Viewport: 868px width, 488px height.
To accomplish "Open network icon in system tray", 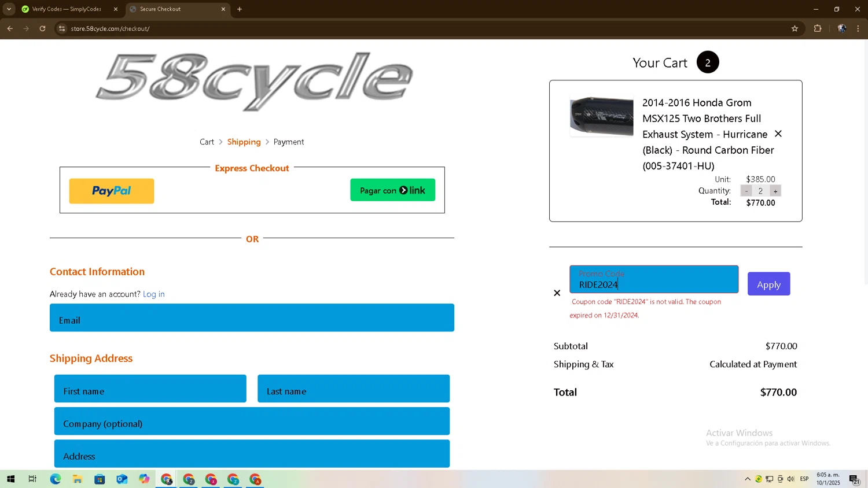I will (x=769, y=479).
